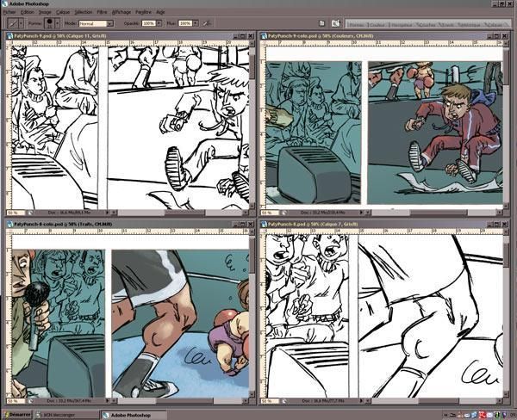Click zoom percentage field in PatyPunch-9-colo.psd window
Screen dimensions: 517x420
click(x=270, y=213)
